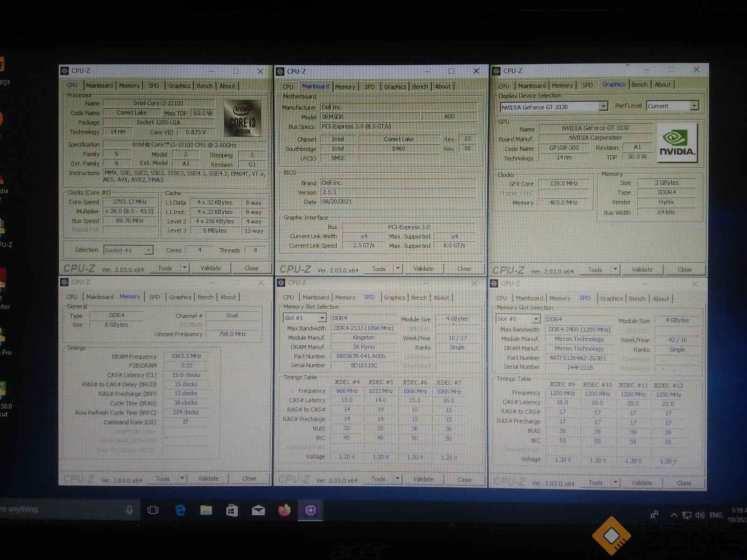The image size is (747, 560).
Task: Open network icon in tray
Action: pos(687,515)
